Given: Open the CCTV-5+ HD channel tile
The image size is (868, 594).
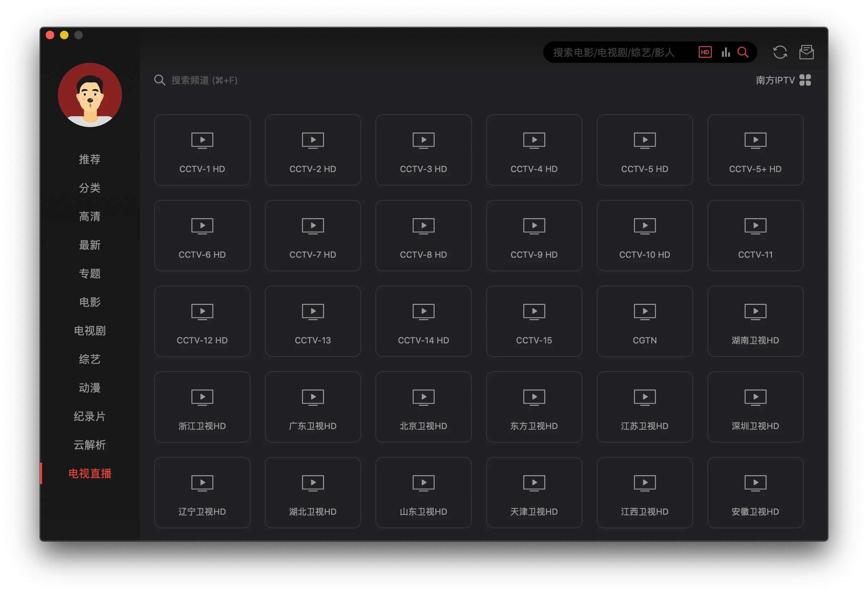Looking at the screenshot, I should click(755, 150).
